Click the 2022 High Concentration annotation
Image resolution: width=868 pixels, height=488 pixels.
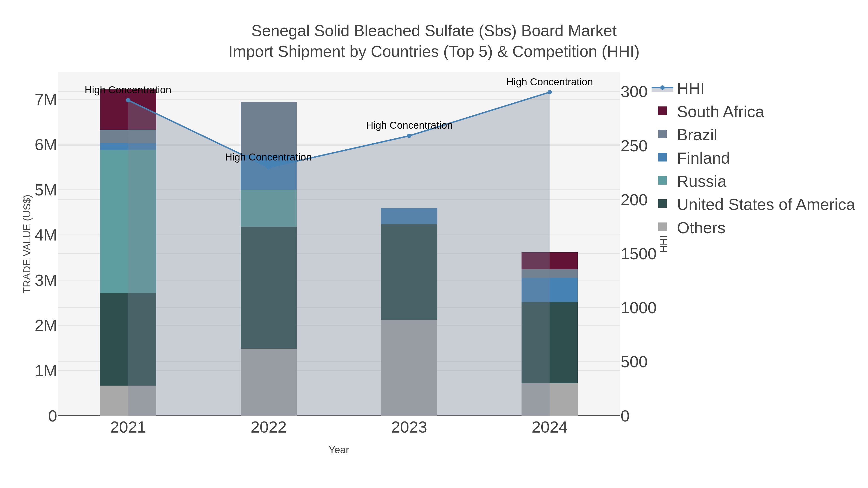(x=268, y=157)
